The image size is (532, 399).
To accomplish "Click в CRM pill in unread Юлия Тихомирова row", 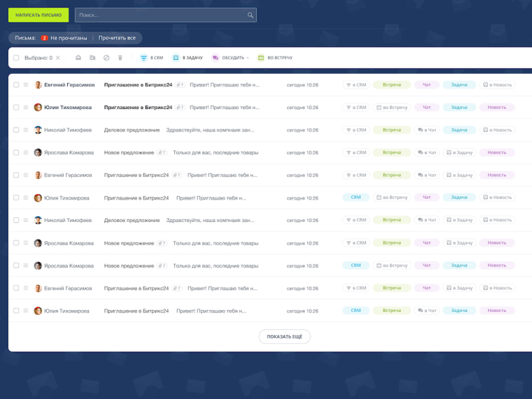I will [x=356, y=107].
